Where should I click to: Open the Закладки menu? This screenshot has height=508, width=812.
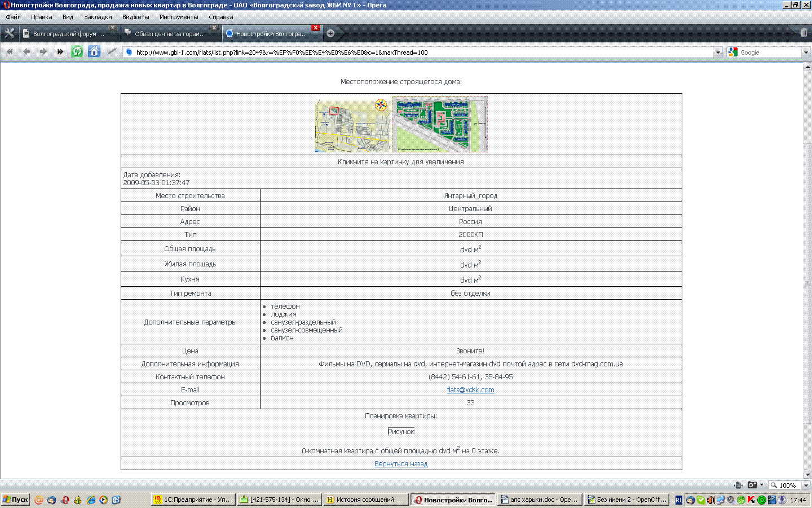tap(98, 17)
